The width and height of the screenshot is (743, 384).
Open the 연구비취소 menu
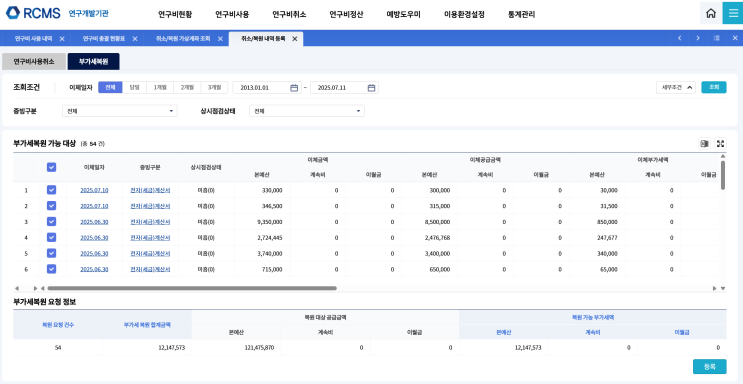(x=289, y=14)
